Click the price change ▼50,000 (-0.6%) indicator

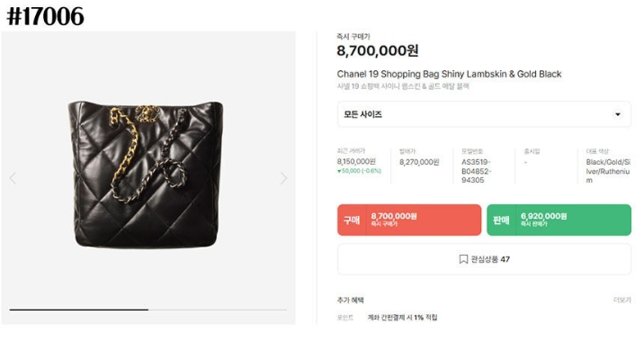pos(359,171)
